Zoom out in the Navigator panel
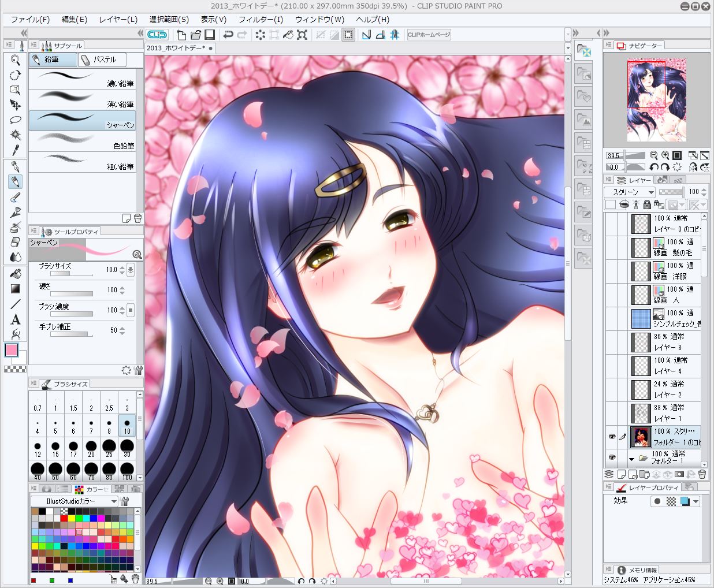 653,155
